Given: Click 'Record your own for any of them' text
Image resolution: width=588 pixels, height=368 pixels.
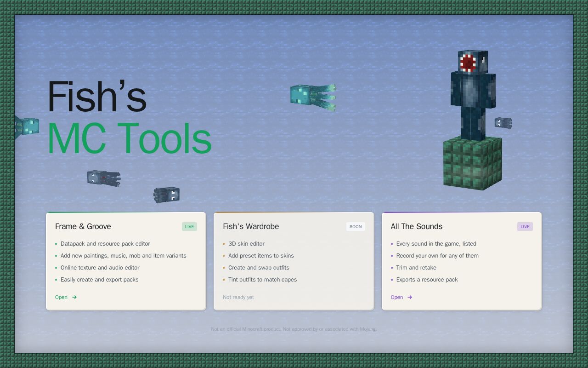Looking at the screenshot, I should pos(437,256).
